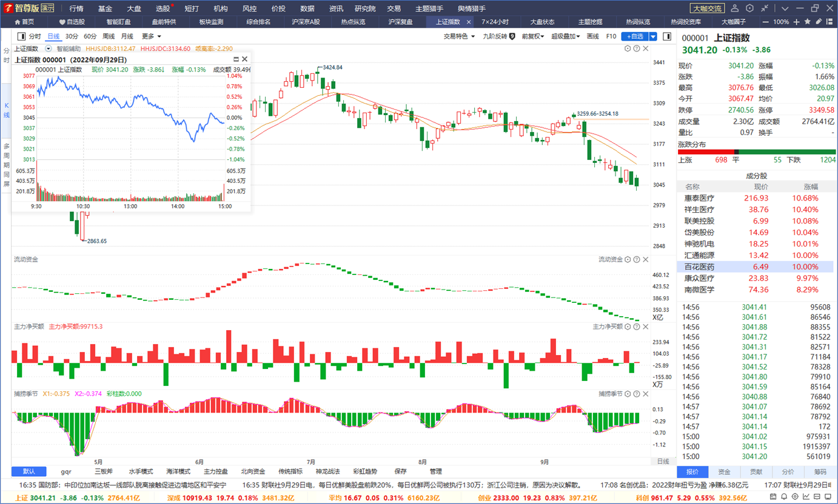The height and width of the screenshot is (504, 838).
Task: Switch to 分时 chart period
Action: click(35, 36)
